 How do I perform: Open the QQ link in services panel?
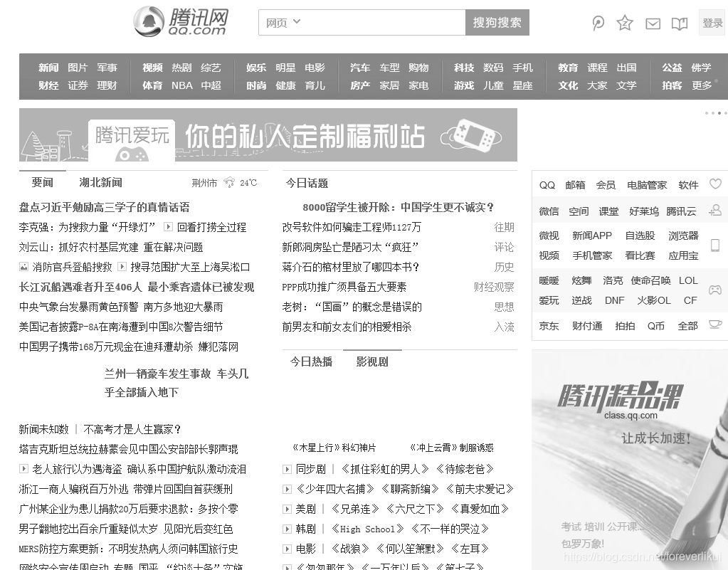click(547, 185)
